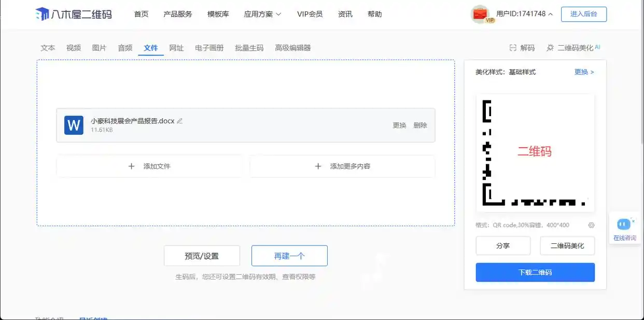644x320 pixels.
Task: Click the 解码 scan icon
Action: (x=513, y=48)
